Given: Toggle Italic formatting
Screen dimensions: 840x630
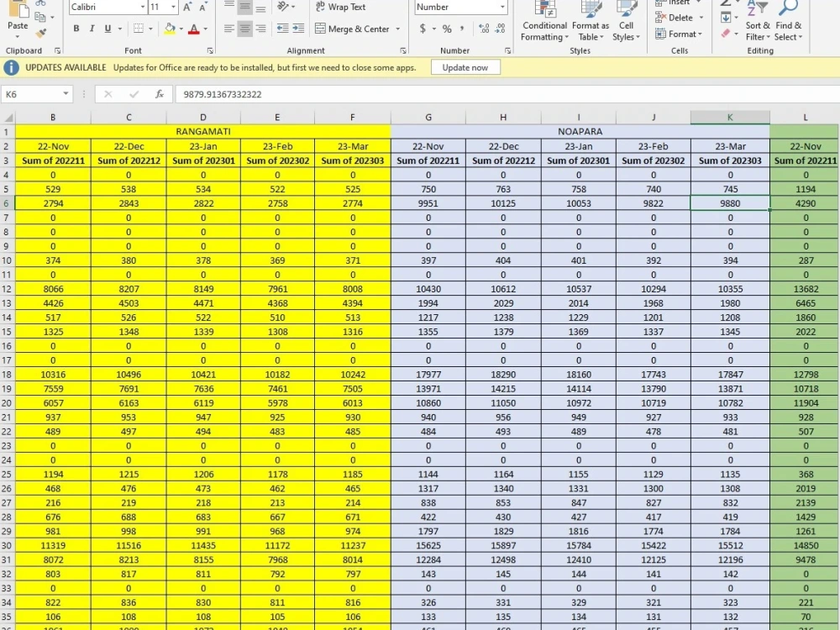Looking at the screenshot, I should [92, 29].
